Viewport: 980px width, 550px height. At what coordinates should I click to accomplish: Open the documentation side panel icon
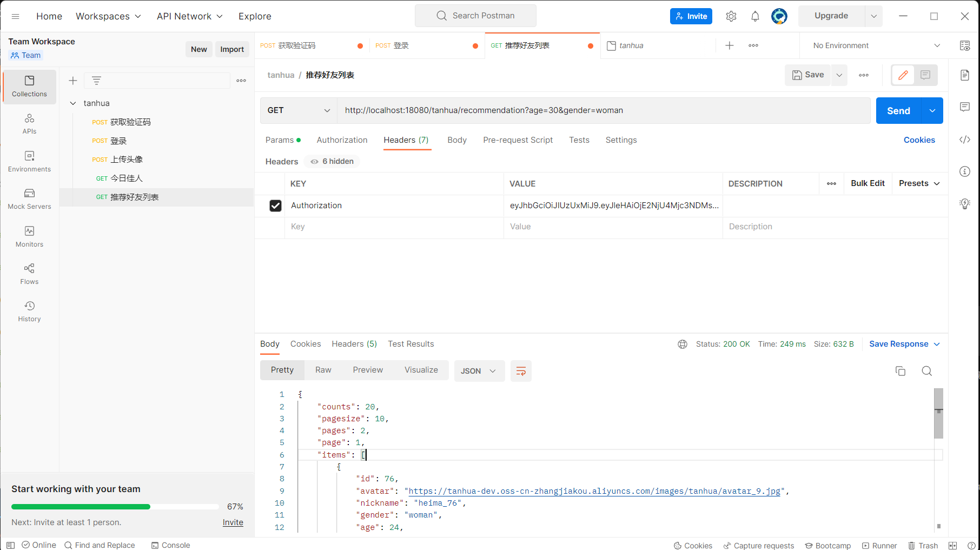(965, 75)
